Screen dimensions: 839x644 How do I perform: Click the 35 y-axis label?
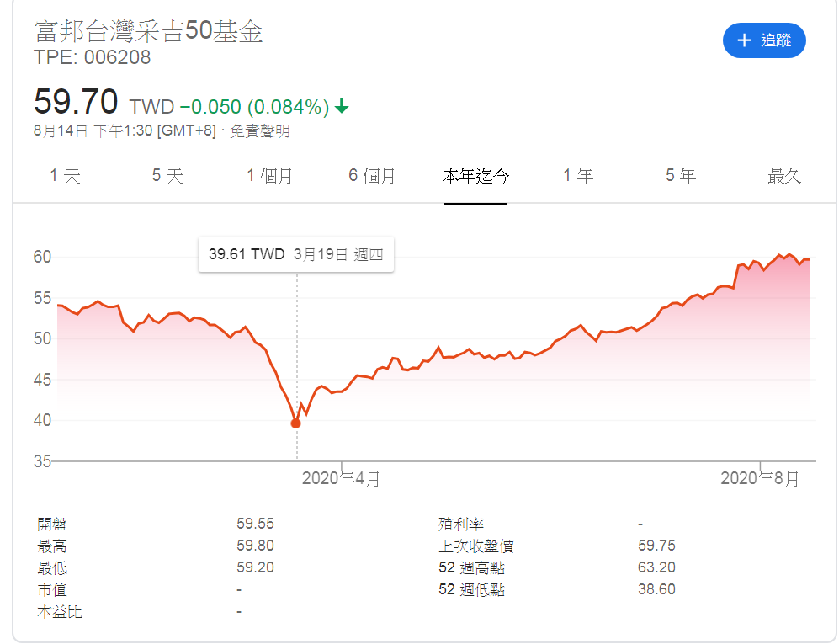click(42, 461)
